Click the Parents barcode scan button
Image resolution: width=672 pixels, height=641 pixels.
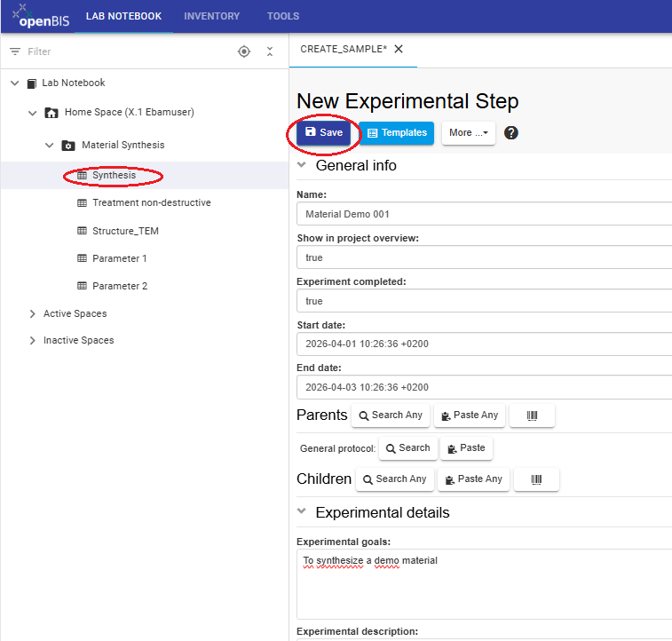tap(532, 415)
